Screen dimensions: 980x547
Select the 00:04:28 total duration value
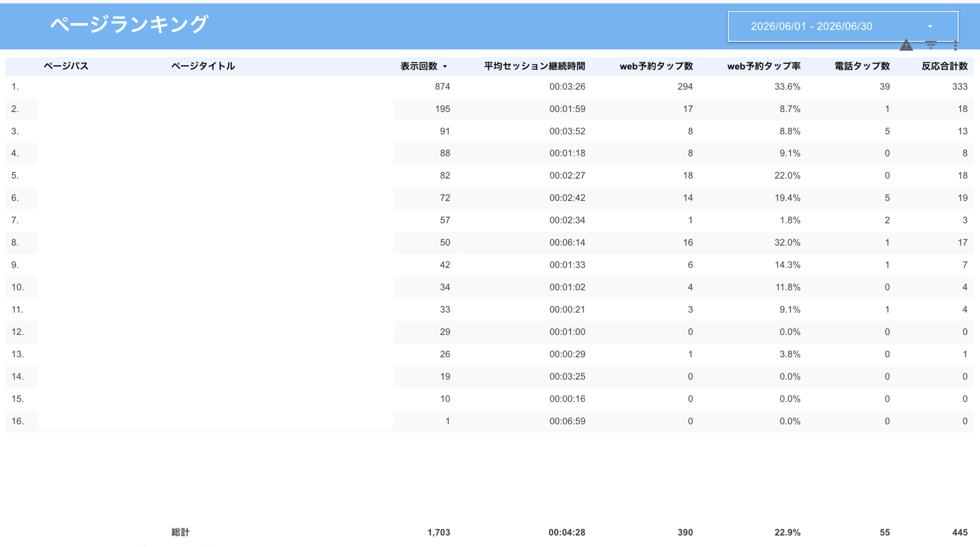[567, 532]
